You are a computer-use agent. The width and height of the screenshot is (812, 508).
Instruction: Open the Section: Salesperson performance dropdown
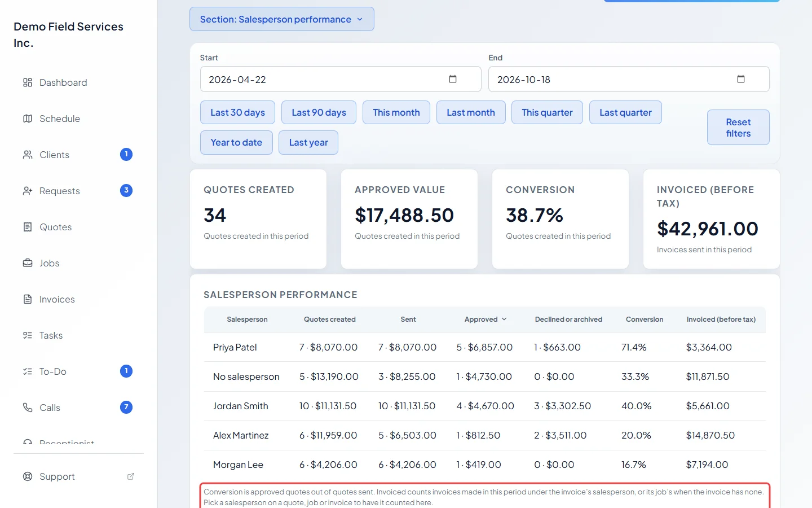[x=282, y=19]
